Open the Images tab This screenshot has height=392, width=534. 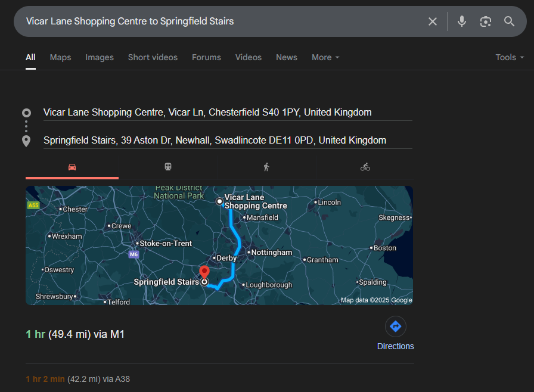click(100, 57)
